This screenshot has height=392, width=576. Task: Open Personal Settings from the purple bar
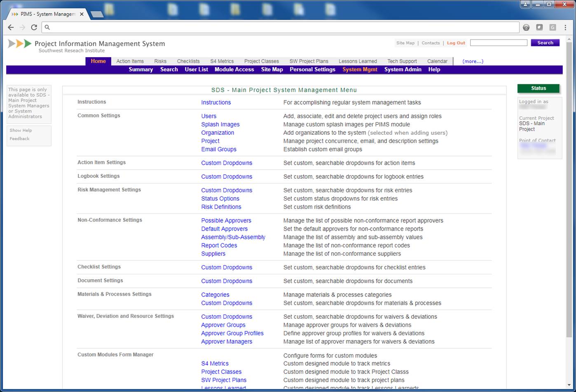point(312,70)
